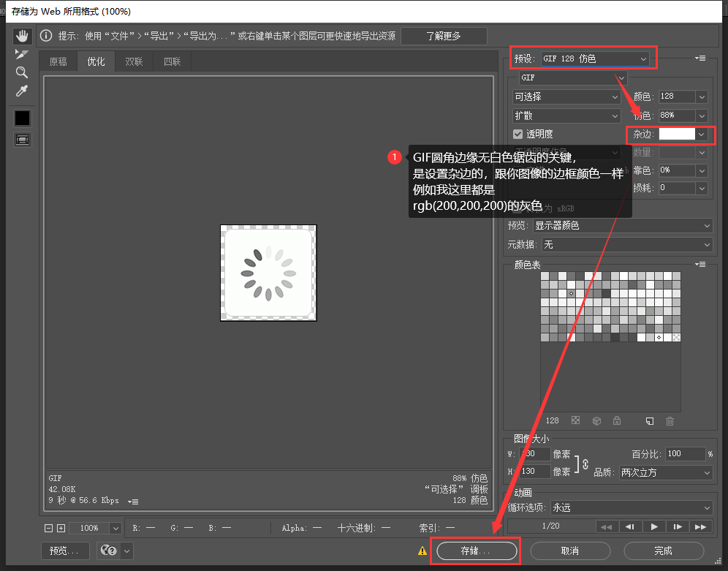
Task: Select the Slice Select tool
Action: pyautogui.click(x=22, y=54)
